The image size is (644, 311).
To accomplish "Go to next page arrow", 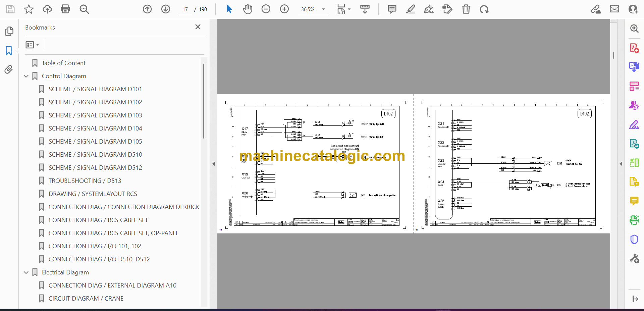I will pos(166,9).
